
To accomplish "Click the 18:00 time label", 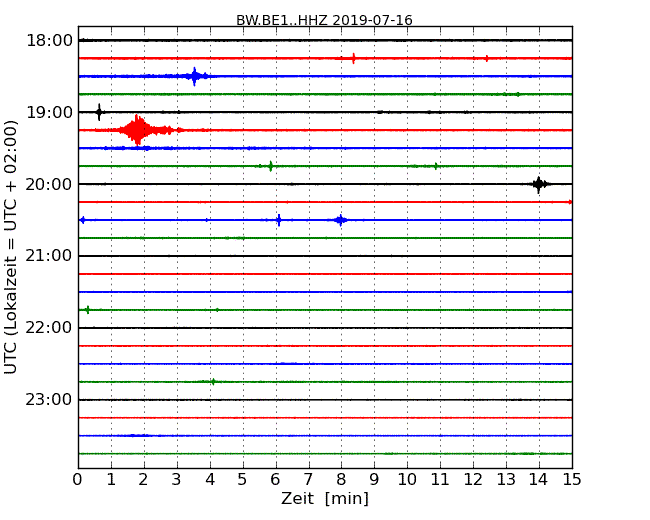I will click(x=49, y=41).
